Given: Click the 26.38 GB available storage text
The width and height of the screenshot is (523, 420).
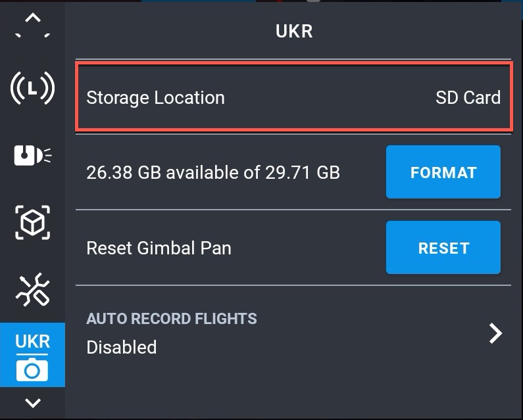Looking at the screenshot, I should (213, 173).
